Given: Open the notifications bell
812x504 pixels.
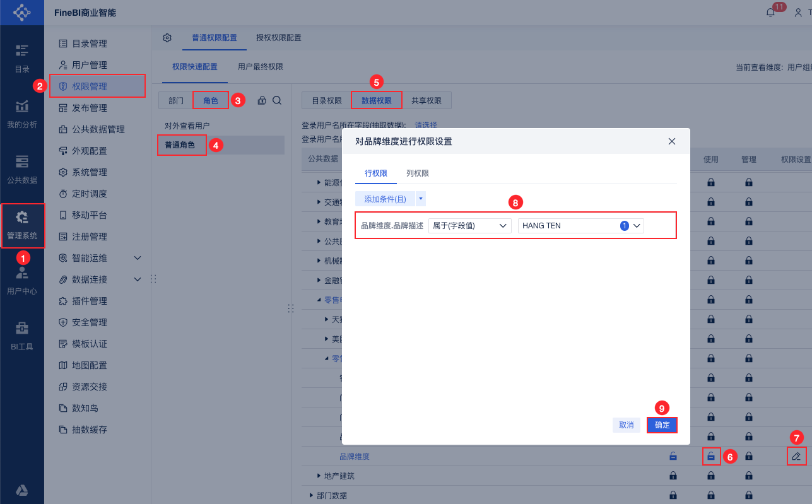Looking at the screenshot, I should click(x=770, y=13).
